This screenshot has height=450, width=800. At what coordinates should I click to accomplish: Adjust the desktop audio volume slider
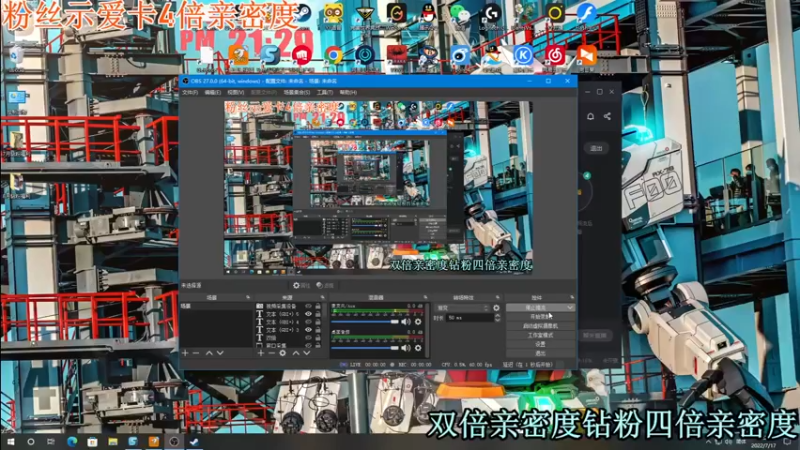point(365,347)
